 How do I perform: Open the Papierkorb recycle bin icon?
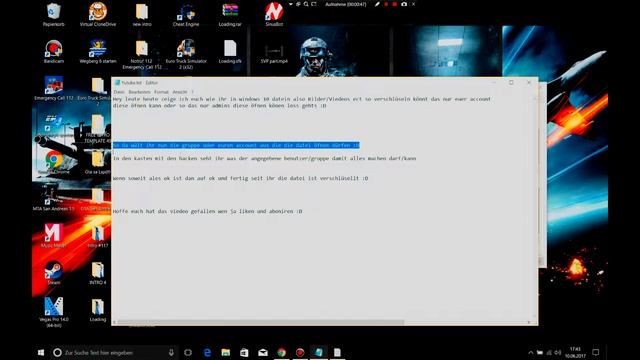(x=53, y=14)
